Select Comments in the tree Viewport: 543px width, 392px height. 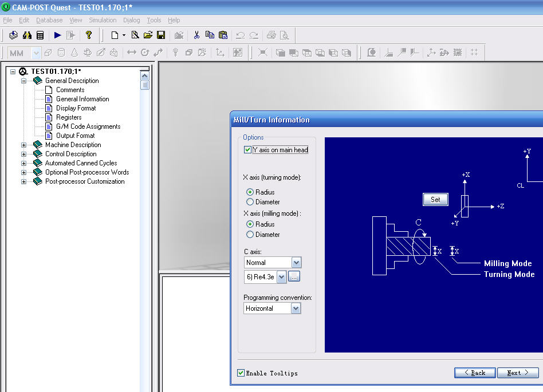[70, 90]
